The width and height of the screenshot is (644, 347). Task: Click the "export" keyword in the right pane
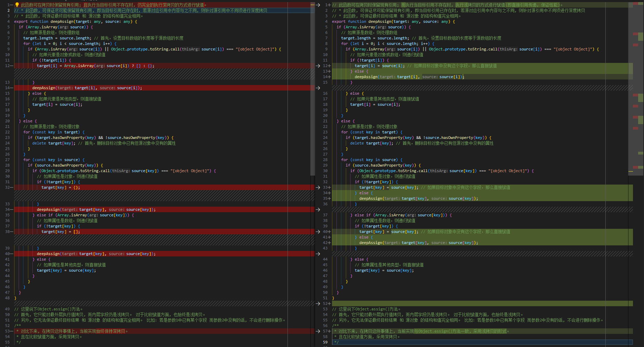(x=339, y=21)
